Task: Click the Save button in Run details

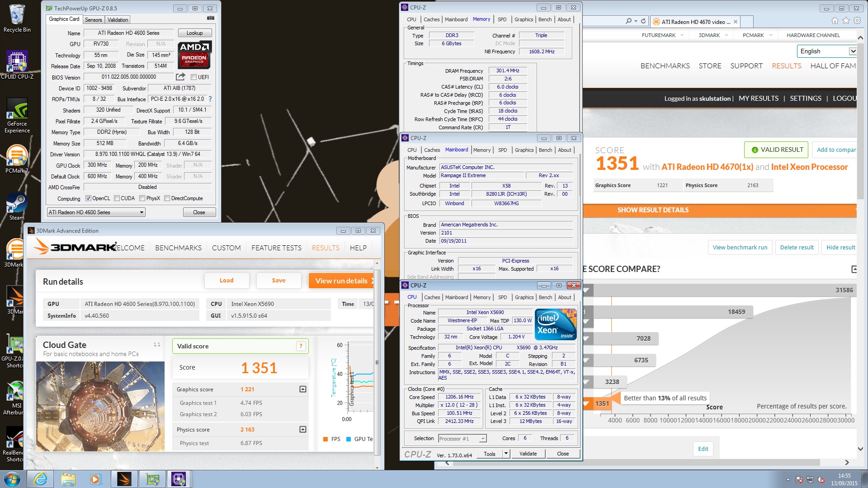Action: (x=278, y=281)
